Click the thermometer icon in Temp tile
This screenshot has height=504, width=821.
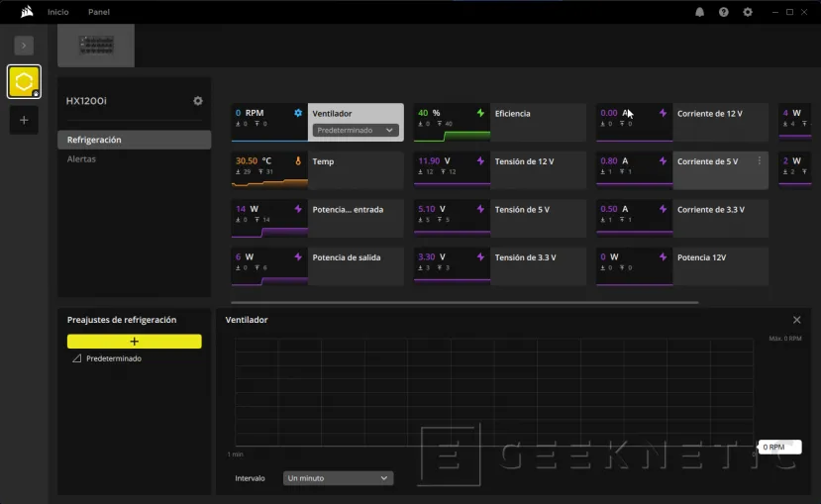point(298,160)
